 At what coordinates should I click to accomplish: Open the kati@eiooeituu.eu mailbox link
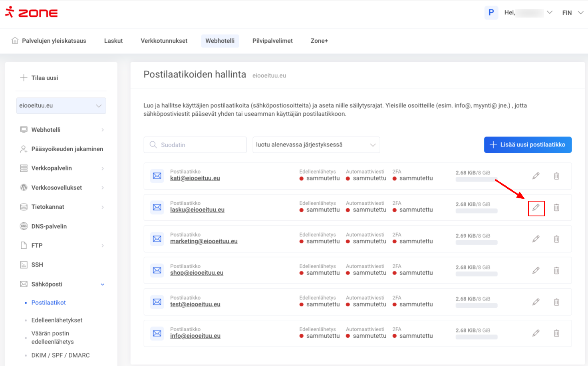(x=195, y=178)
